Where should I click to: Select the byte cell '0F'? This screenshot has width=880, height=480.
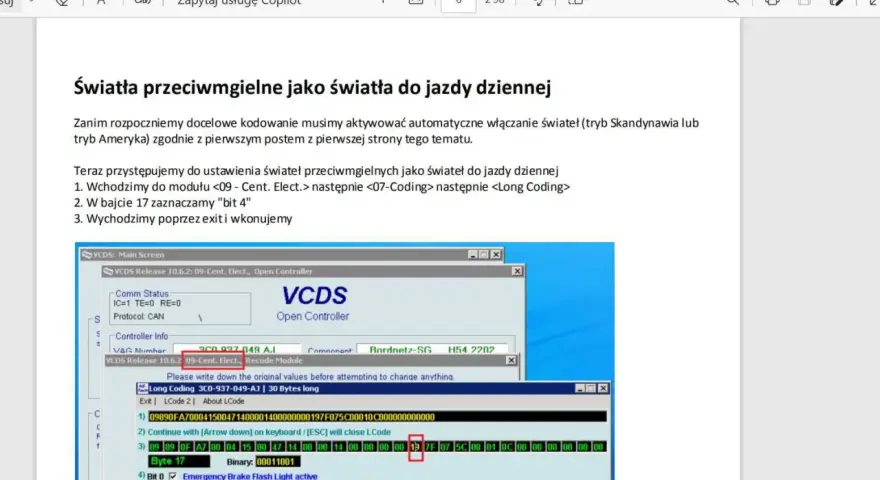185,447
